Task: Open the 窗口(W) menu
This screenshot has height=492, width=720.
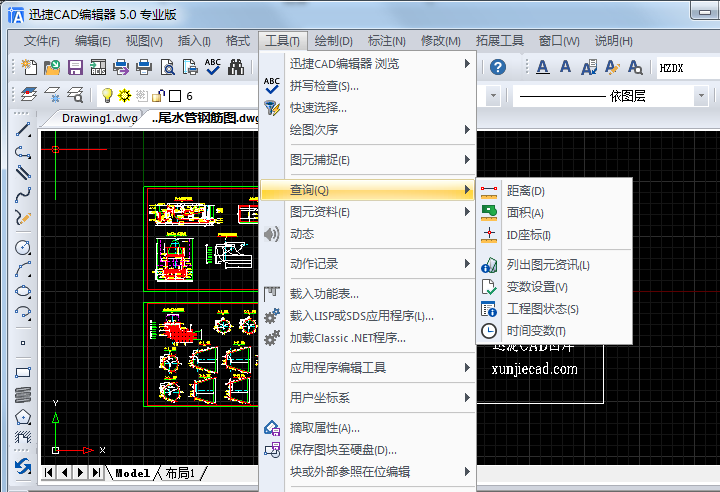Action: [559, 41]
